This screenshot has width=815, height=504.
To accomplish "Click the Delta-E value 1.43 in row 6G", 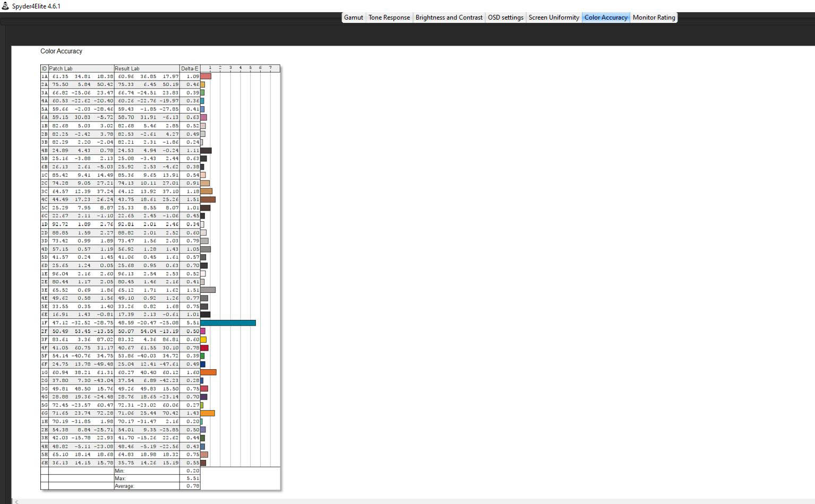I will pos(193,413).
